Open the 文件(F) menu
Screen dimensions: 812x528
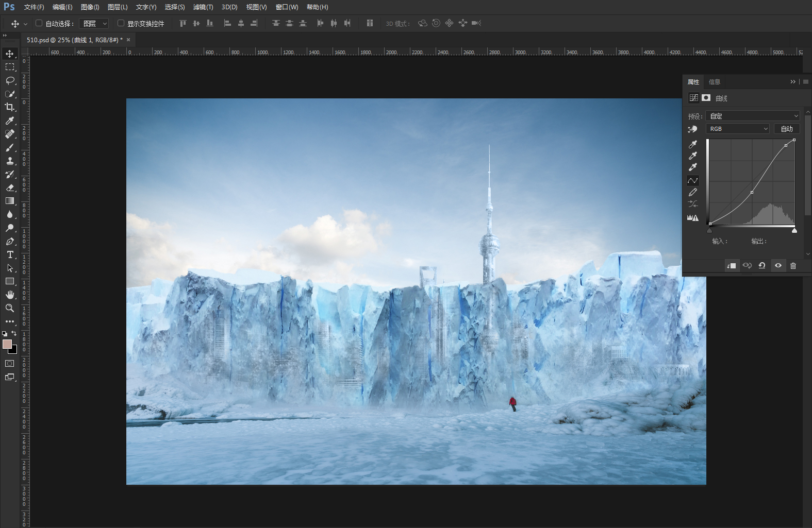click(34, 7)
